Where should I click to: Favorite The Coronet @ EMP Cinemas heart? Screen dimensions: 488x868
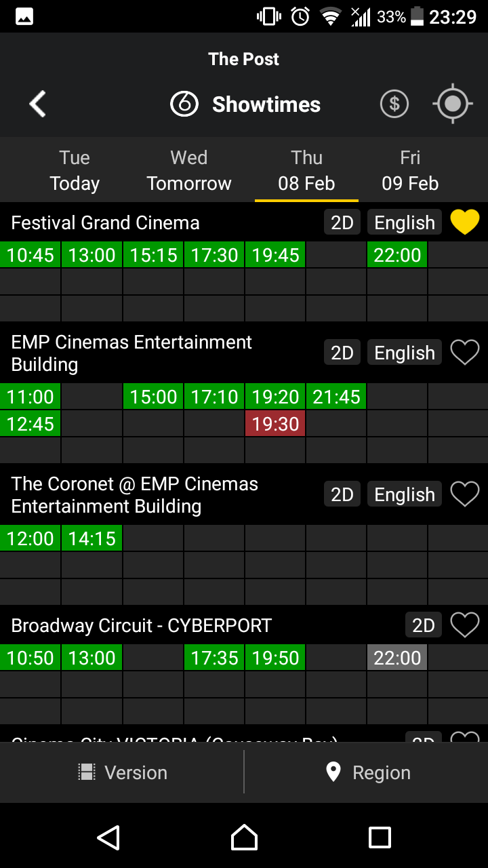tap(465, 494)
